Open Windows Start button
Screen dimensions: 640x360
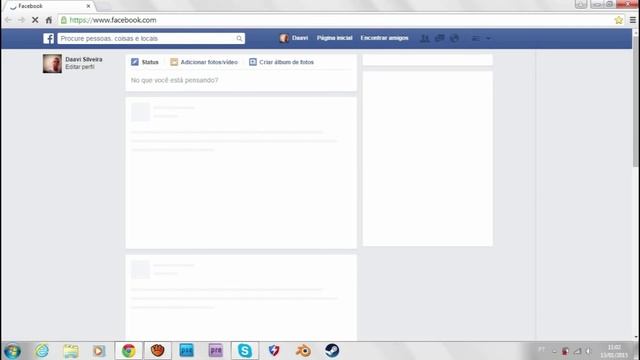pos(12,351)
